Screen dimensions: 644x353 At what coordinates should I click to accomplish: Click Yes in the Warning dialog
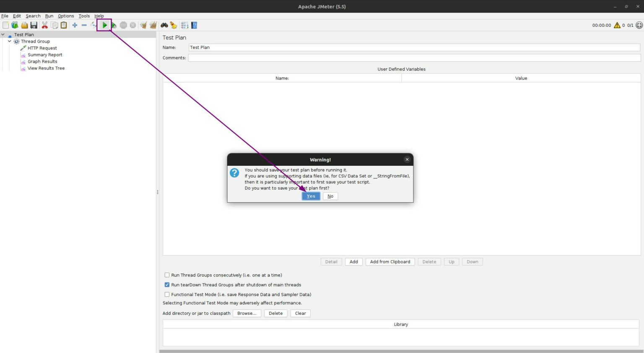pyautogui.click(x=310, y=196)
